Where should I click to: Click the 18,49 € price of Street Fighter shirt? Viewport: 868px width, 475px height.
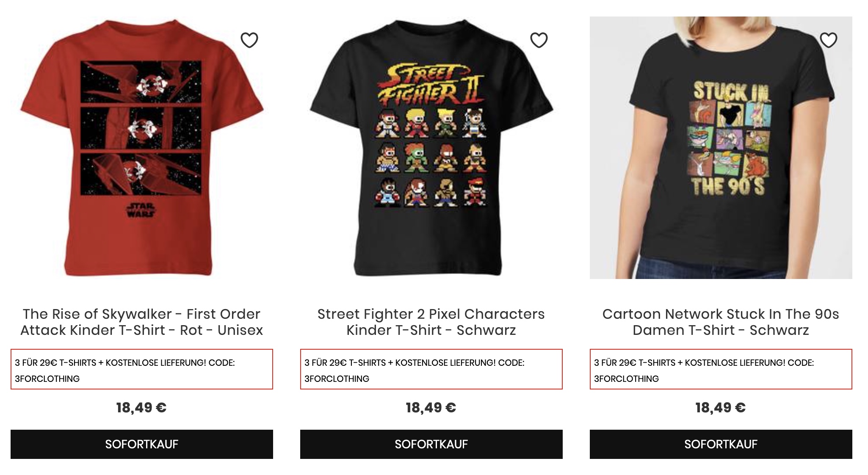[431, 408]
